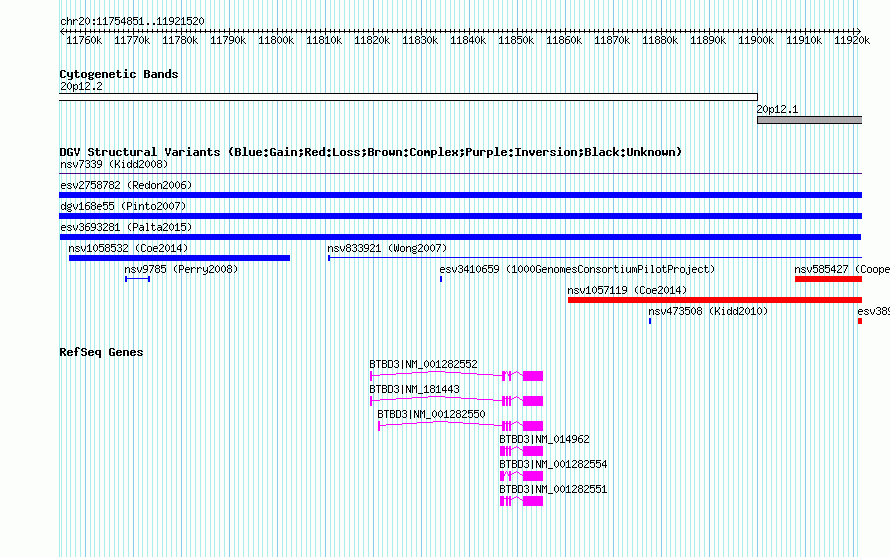Click the blue esv2758782 gain bar
The image size is (890, 557).
point(460,195)
